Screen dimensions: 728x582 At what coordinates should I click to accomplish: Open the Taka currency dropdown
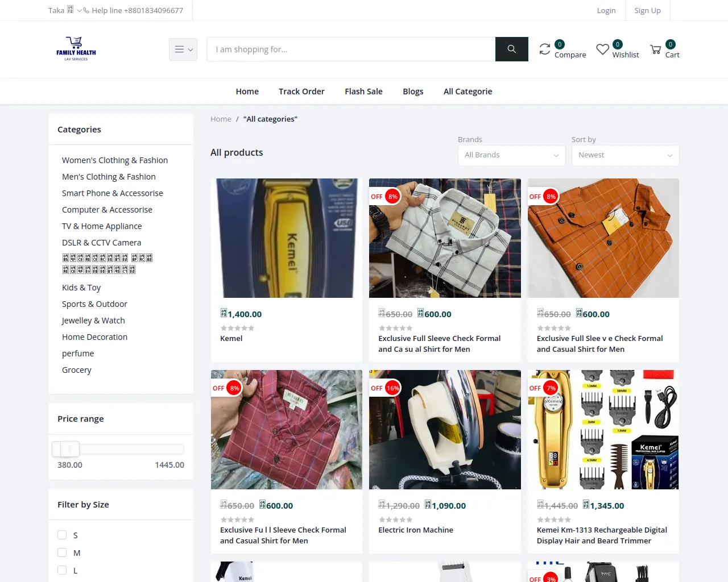point(65,10)
